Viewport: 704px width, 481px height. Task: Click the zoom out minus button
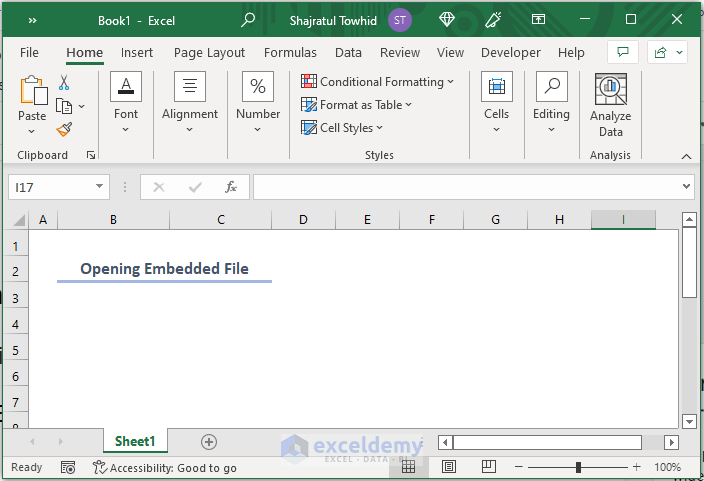tap(519, 467)
